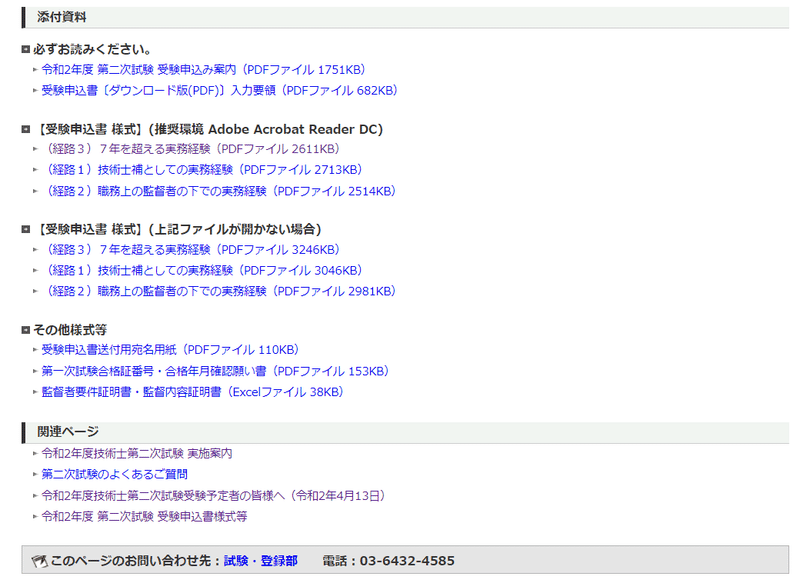The image size is (800, 583).
Task: Download 受験申込書送付用宛名用紙 PDF 110KB
Action: (170, 350)
